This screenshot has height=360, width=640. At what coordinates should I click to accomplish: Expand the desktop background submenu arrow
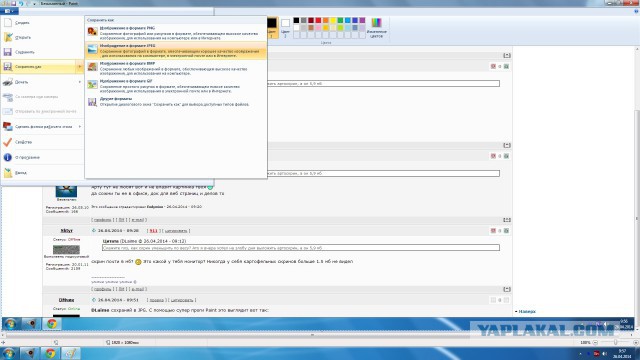(x=80, y=127)
